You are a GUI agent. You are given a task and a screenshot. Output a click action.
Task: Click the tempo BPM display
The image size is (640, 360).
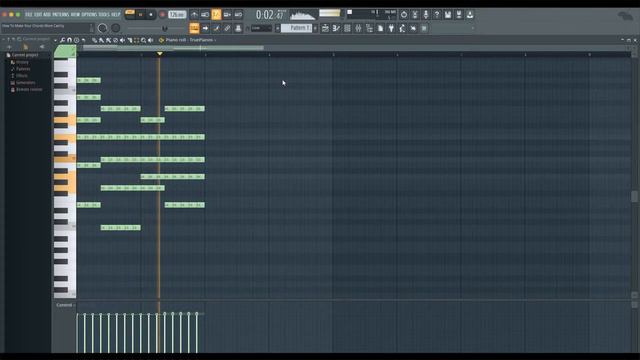(177, 15)
